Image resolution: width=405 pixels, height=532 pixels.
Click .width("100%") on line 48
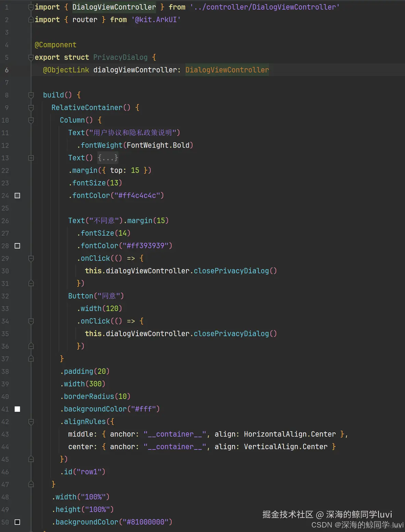(x=81, y=497)
